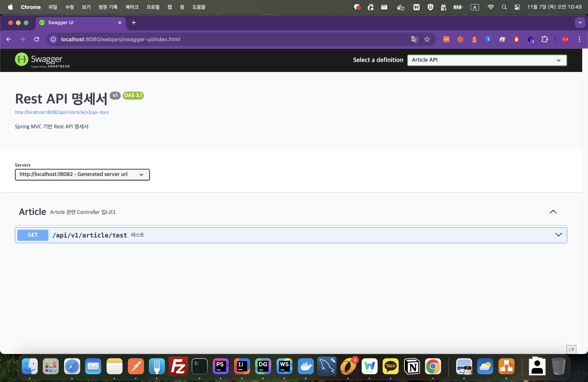Open the Select a definition dropdown
This screenshot has width=588, height=382.
point(487,60)
